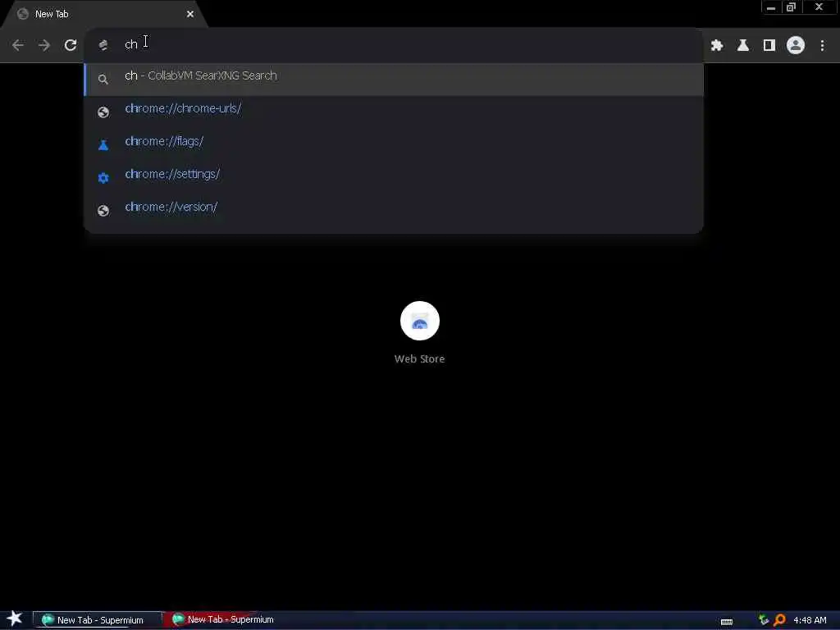Viewport: 840px width, 630px height.
Task: Choose the chrome://settings/ suggestion
Action: click(x=394, y=177)
